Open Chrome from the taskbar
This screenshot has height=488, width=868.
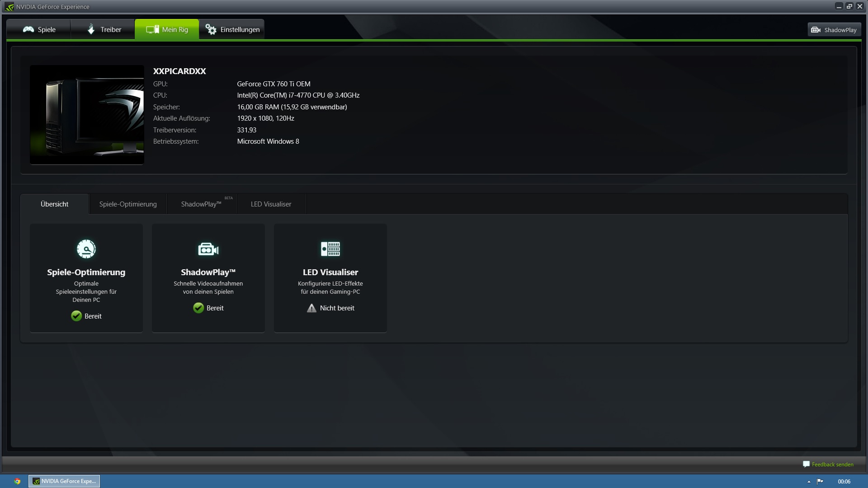click(x=17, y=481)
